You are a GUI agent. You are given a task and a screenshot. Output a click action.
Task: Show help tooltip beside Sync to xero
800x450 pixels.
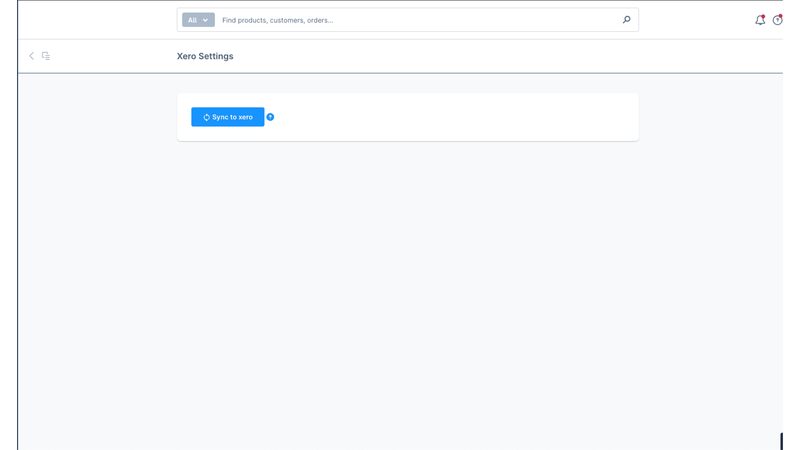tap(270, 117)
